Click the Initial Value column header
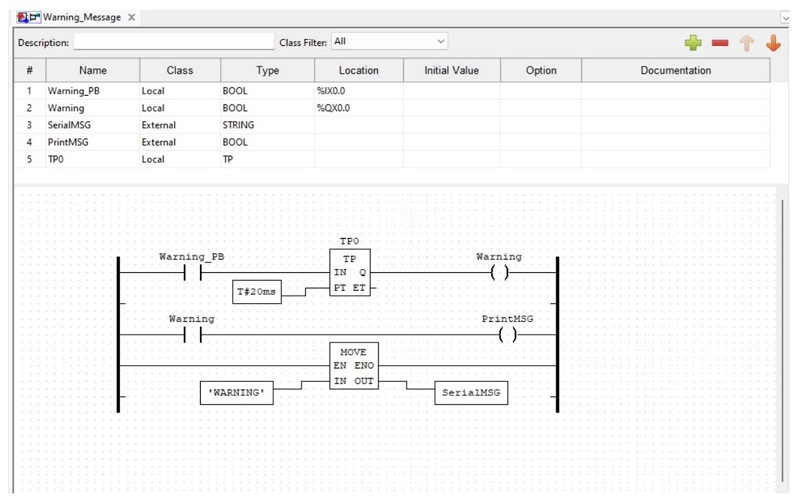The width and height of the screenshot is (800, 499). (452, 70)
